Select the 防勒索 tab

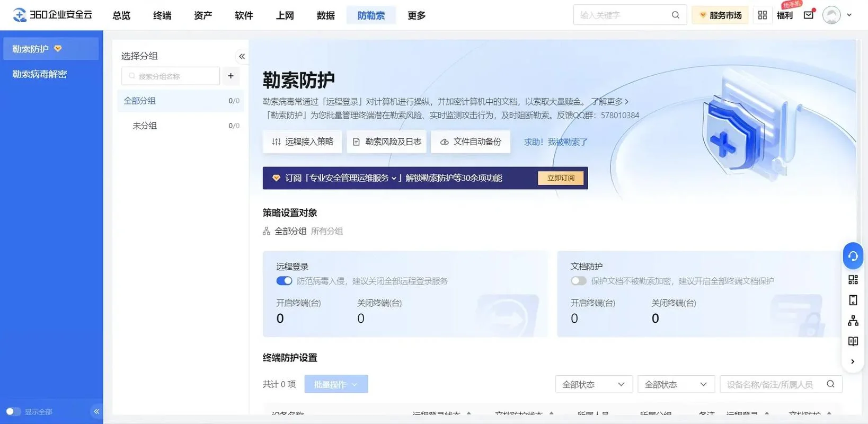371,15
